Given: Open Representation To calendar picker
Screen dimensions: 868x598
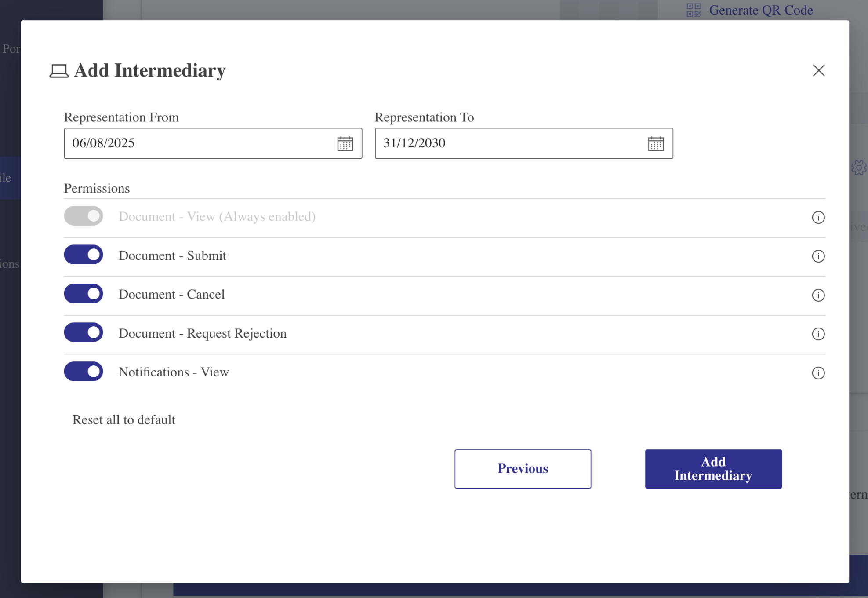Looking at the screenshot, I should coord(655,143).
